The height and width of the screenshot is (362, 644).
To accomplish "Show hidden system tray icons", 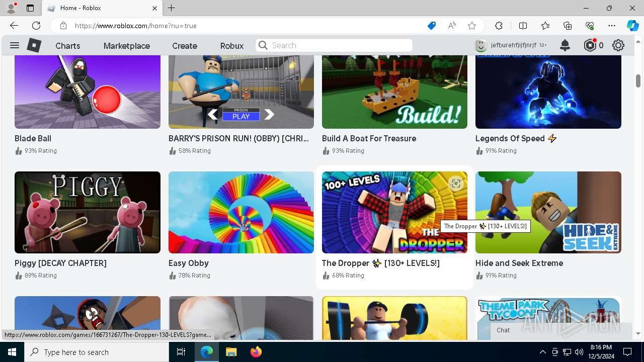I will click(542, 352).
